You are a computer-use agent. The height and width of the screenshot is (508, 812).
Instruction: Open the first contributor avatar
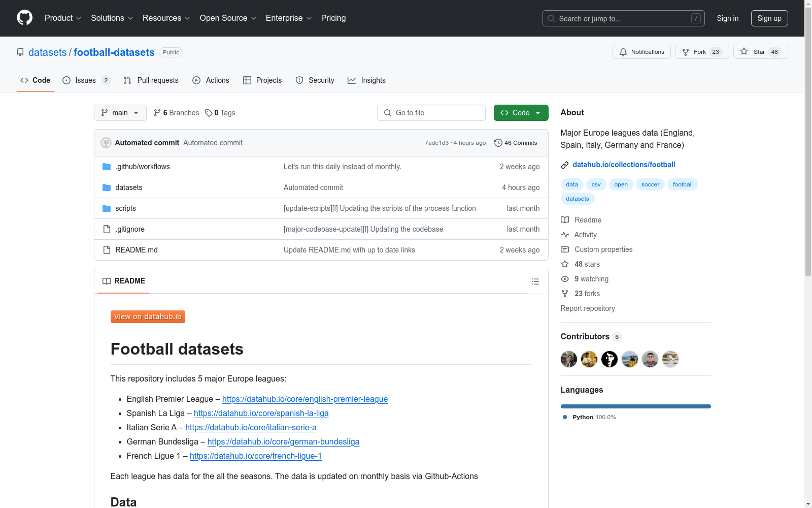click(x=569, y=359)
